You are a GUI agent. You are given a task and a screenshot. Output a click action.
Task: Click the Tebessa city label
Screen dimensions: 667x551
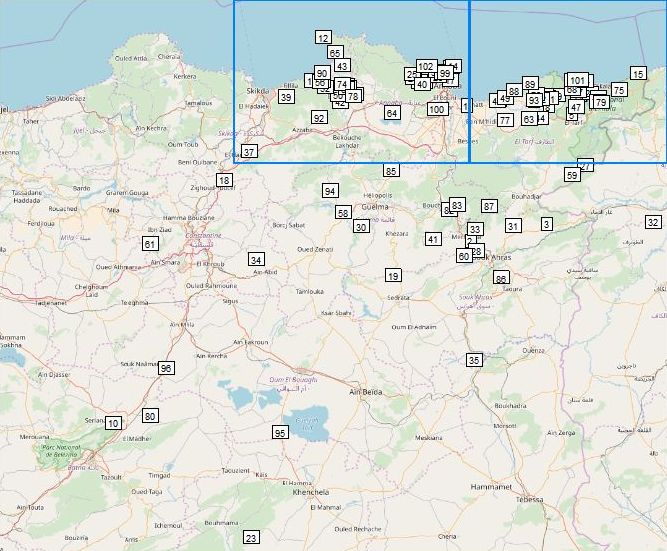529,499
